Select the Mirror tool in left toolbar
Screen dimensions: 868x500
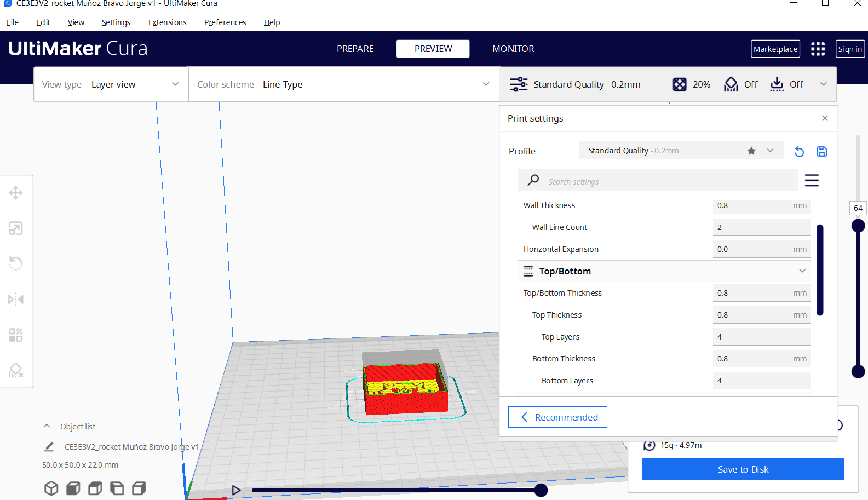[16, 299]
